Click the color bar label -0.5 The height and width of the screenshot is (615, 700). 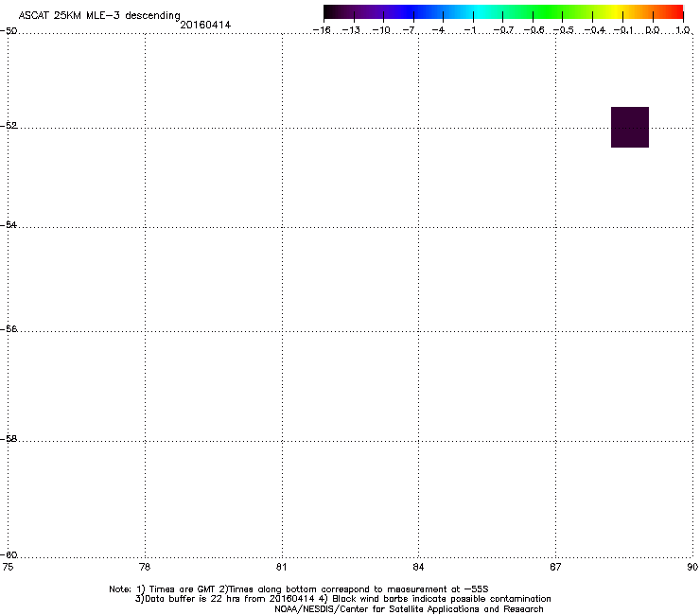pyautogui.click(x=563, y=30)
